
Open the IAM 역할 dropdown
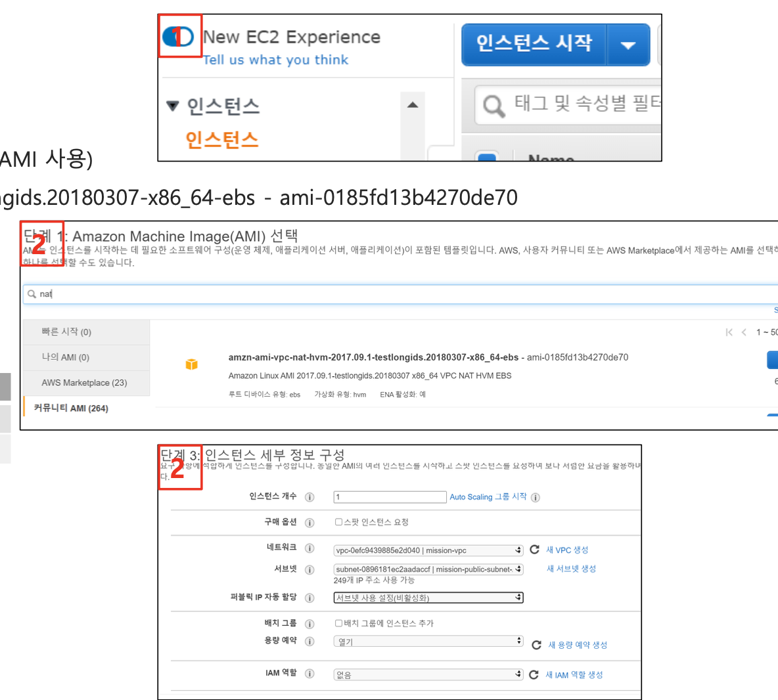point(428,674)
